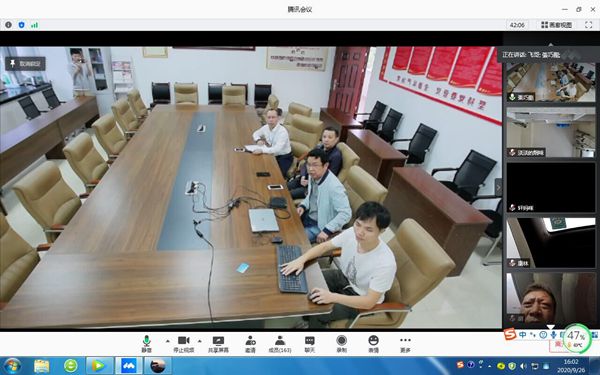This screenshot has height=375, width=600.
Task: Start sharing screen from the toolbar
Action: point(218,344)
